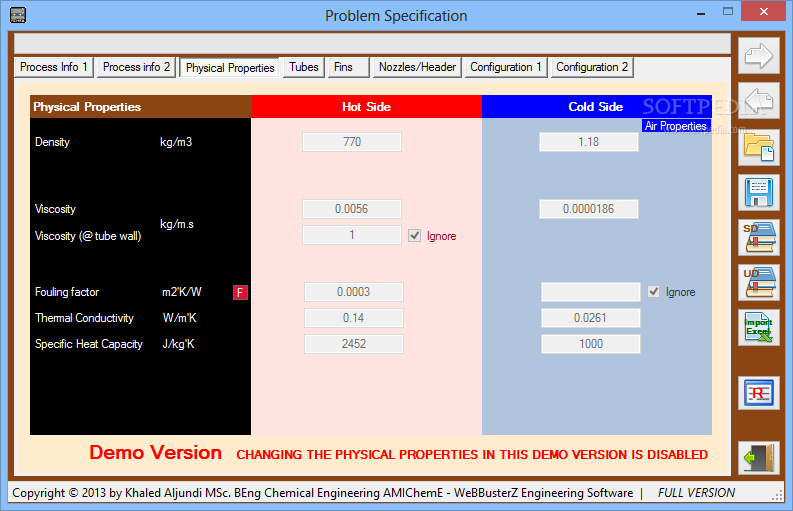793x511 pixels.
Task: Switch to the Process Info 1 tab
Action: (54, 67)
